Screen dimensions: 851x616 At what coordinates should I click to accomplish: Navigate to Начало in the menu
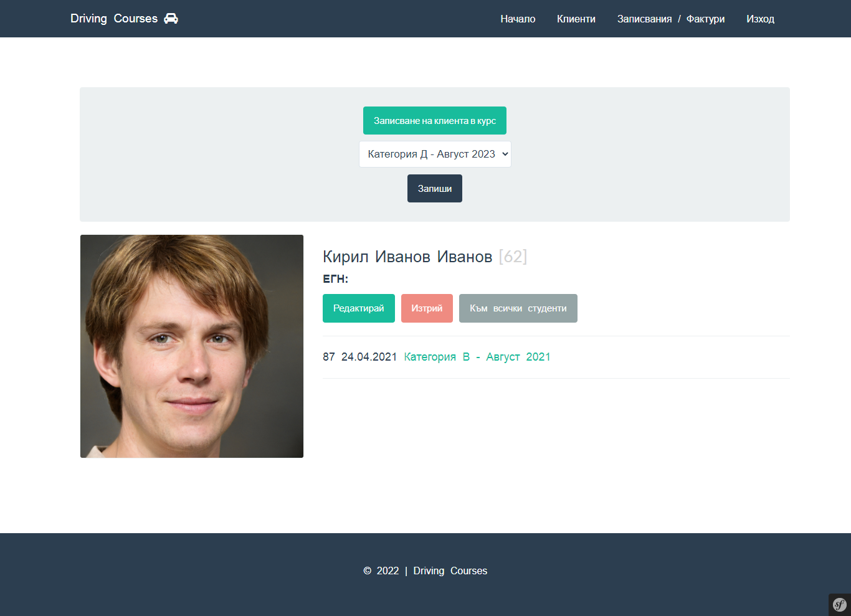click(518, 19)
